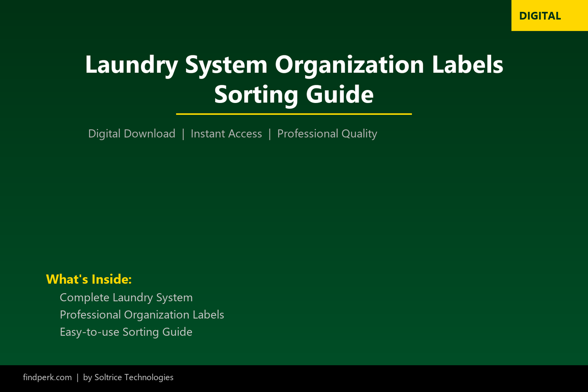
Task: Click 'Complete Laundry System' list item
Action: [x=126, y=298]
